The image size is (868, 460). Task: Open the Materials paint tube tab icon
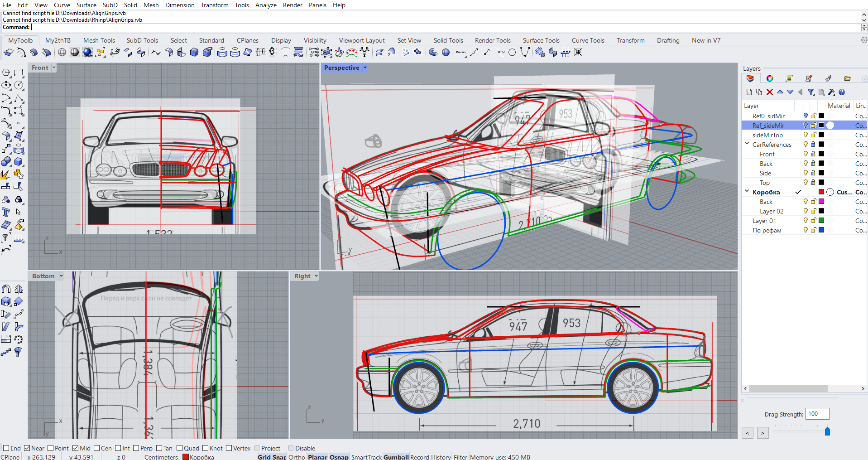coord(828,78)
